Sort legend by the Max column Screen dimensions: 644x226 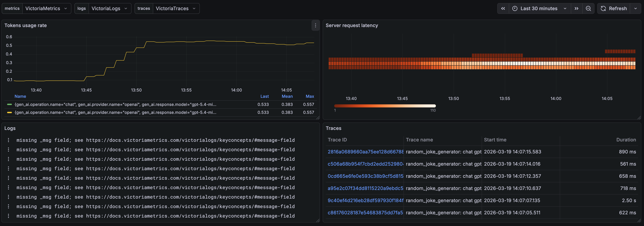coord(310,96)
